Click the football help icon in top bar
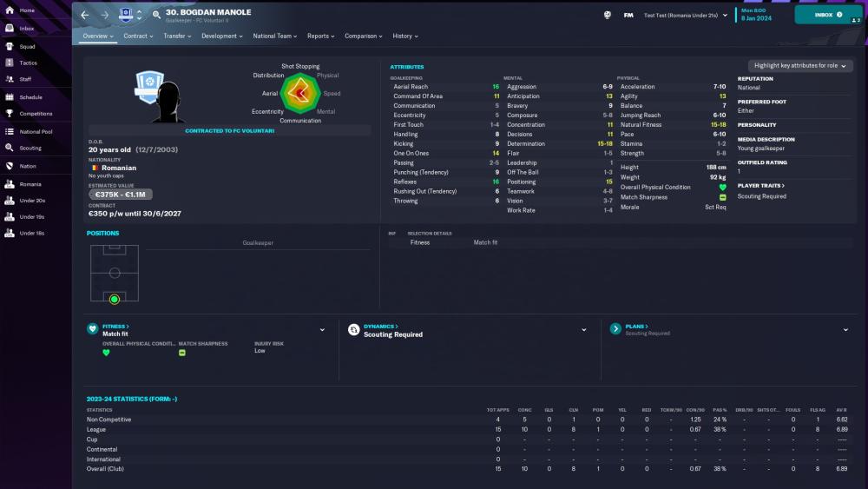Screen dimensions: 868x489 tap(606, 15)
